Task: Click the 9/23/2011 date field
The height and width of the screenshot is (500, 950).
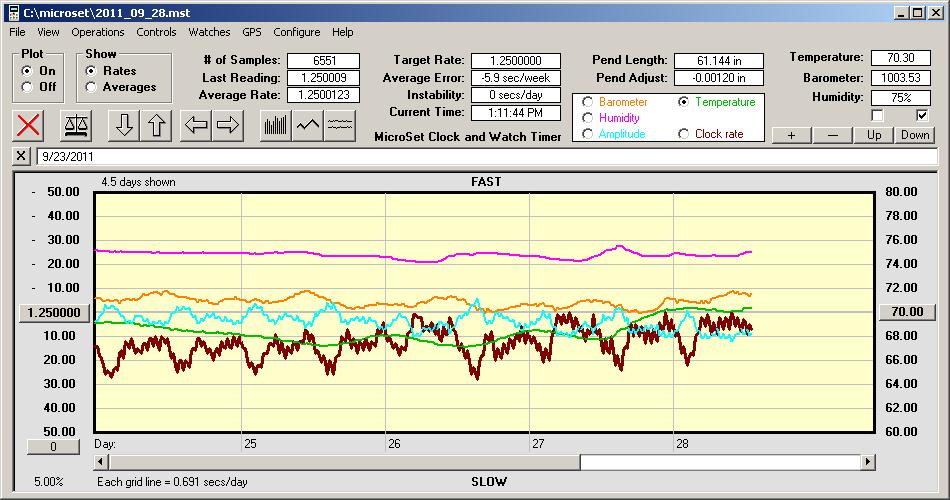Action: (487, 156)
